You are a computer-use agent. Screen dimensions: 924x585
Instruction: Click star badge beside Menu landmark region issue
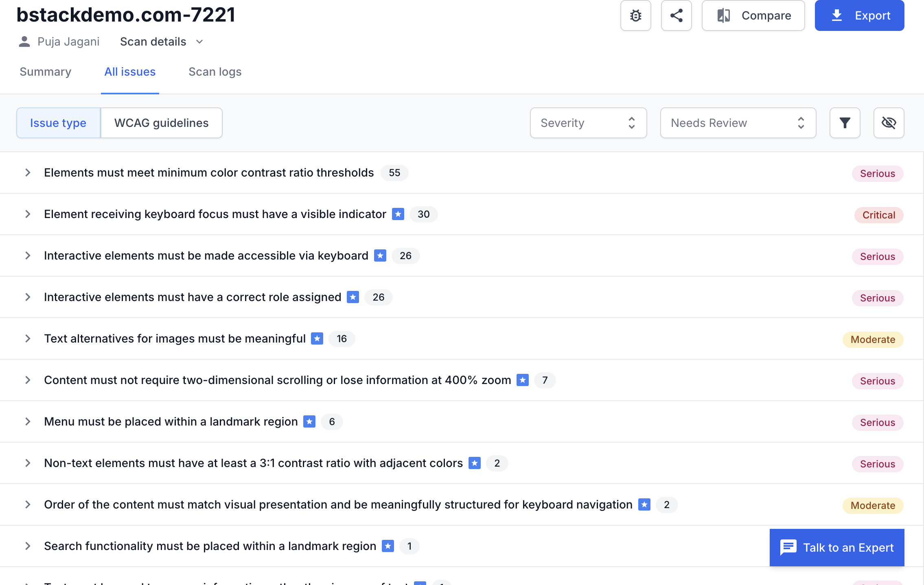(309, 421)
